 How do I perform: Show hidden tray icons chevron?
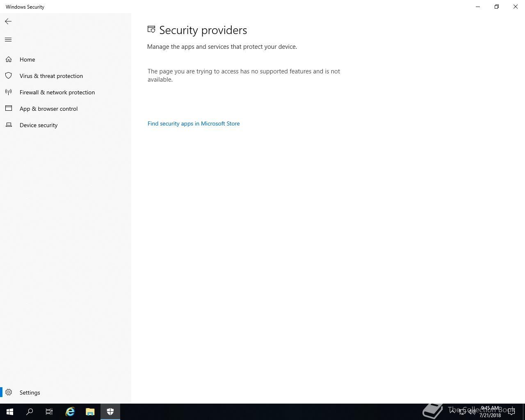coord(452,412)
